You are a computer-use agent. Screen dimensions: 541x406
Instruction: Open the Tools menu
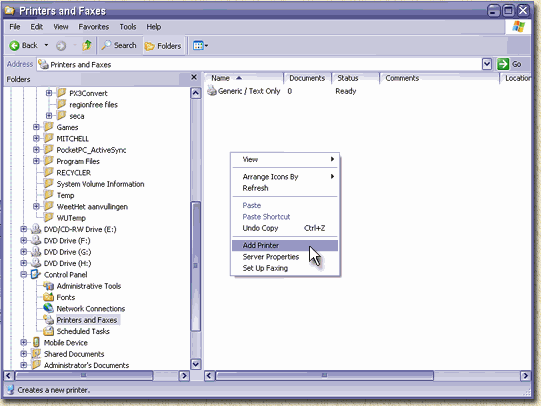(128, 27)
